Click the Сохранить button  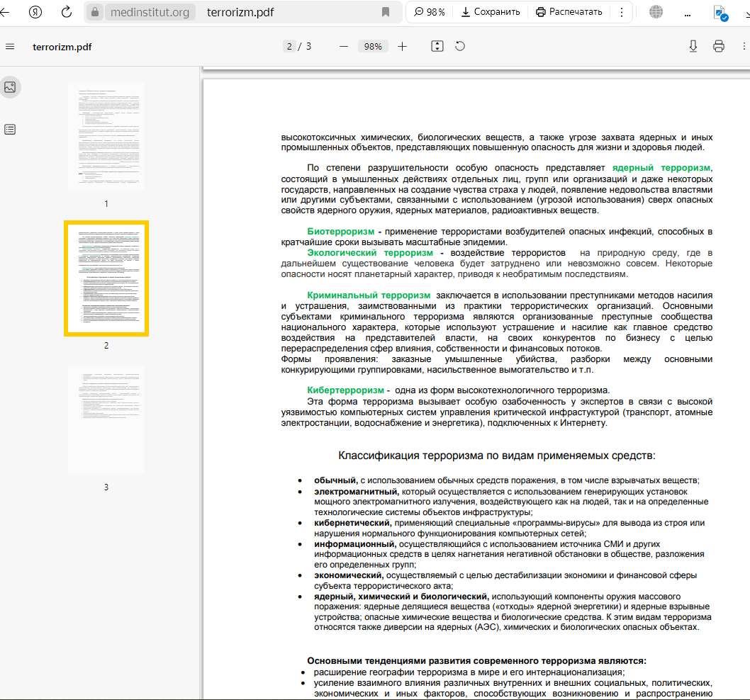(490, 12)
